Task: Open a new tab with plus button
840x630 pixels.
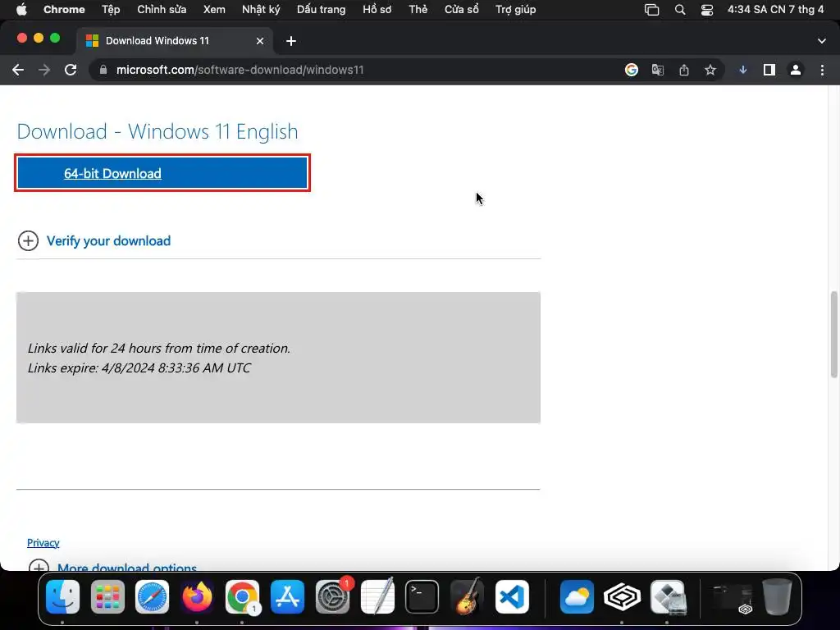Action: pyautogui.click(x=291, y=41)
